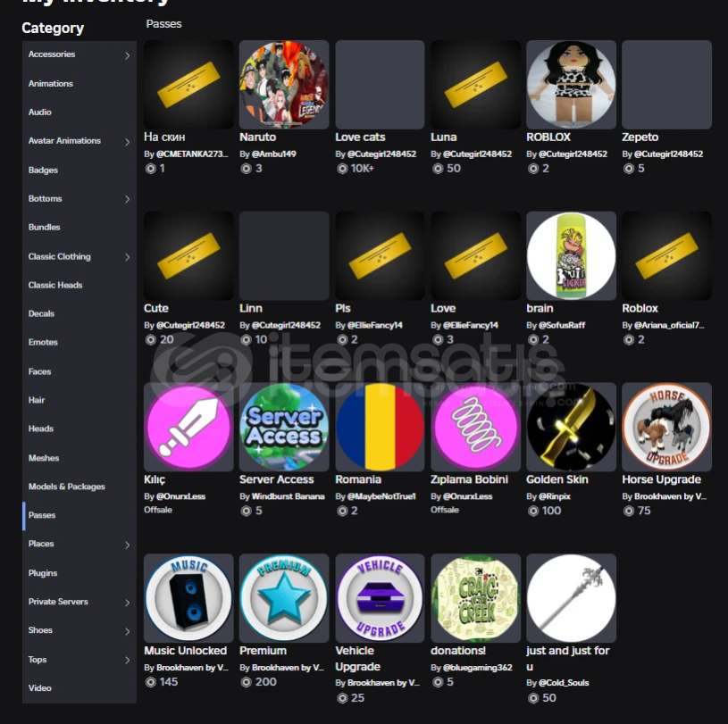This screenshot has width=728, height=724.
Task: Open the Zıplama Bobini spring icon
Action: 475,427
